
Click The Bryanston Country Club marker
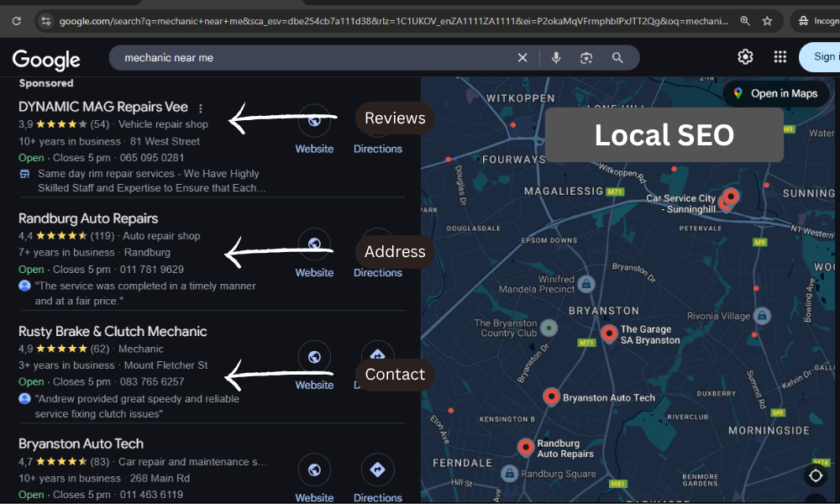549,328
